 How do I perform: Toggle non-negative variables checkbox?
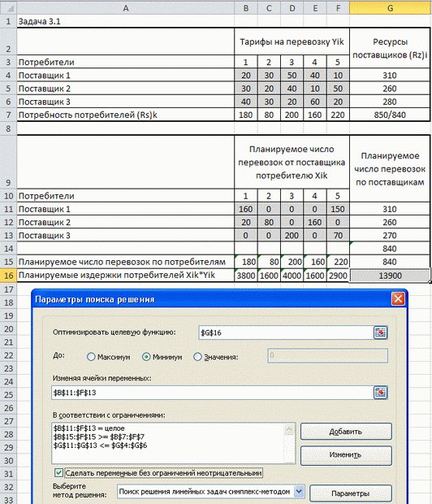pyautogui.click(x=58, y=472)
